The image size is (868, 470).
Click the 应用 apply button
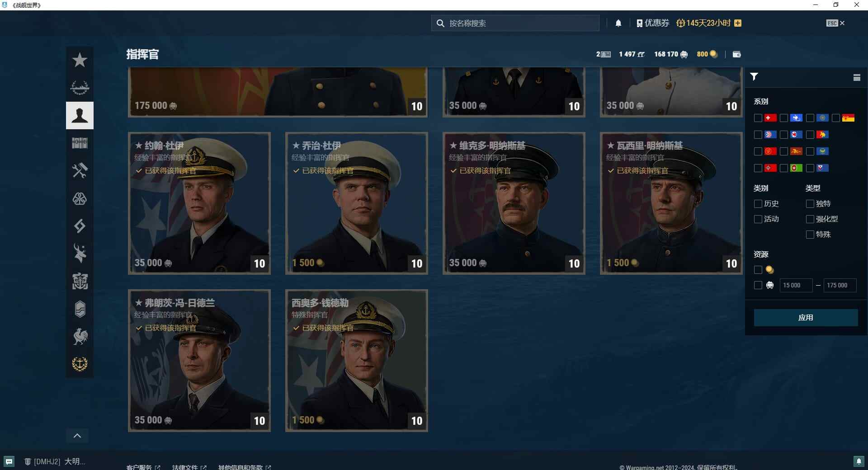click(x=806, y=318)
